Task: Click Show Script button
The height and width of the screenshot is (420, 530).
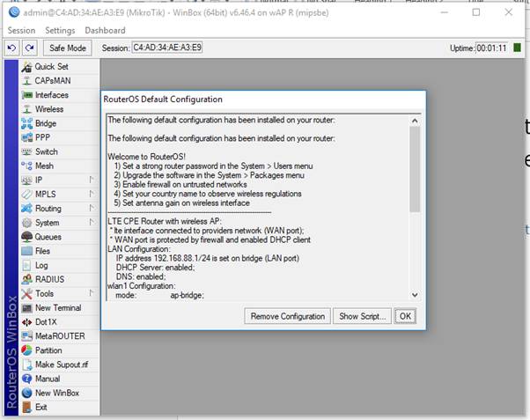Action: 363,316
